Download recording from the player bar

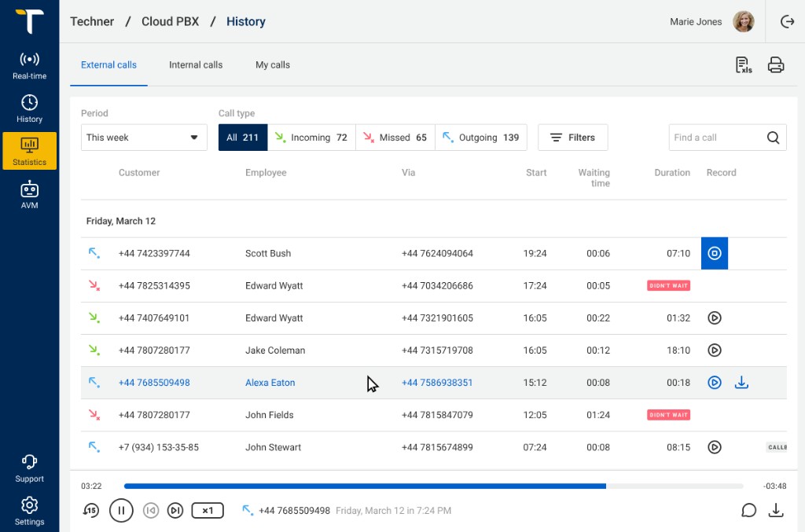[776, 511]
